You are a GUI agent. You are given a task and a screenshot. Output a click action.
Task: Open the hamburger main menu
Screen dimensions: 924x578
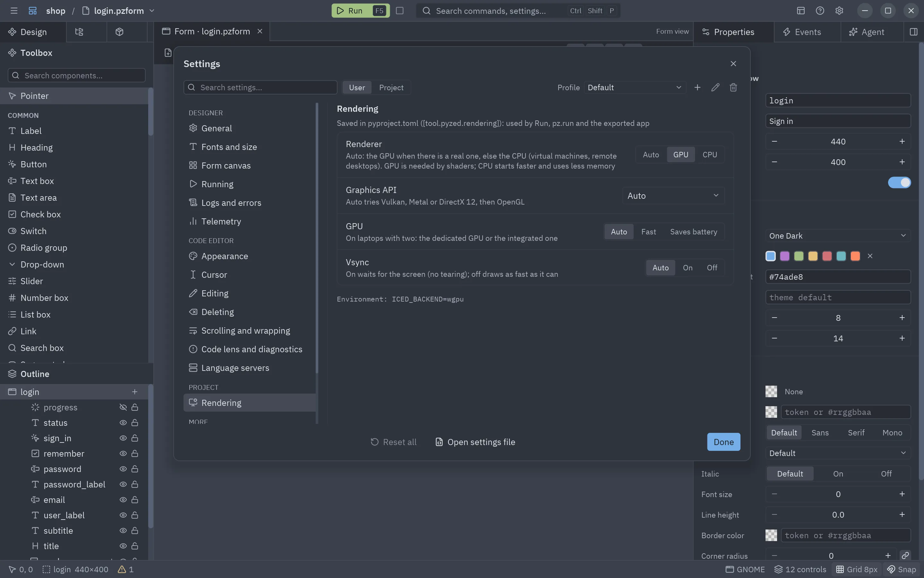[x=14, y=11]
